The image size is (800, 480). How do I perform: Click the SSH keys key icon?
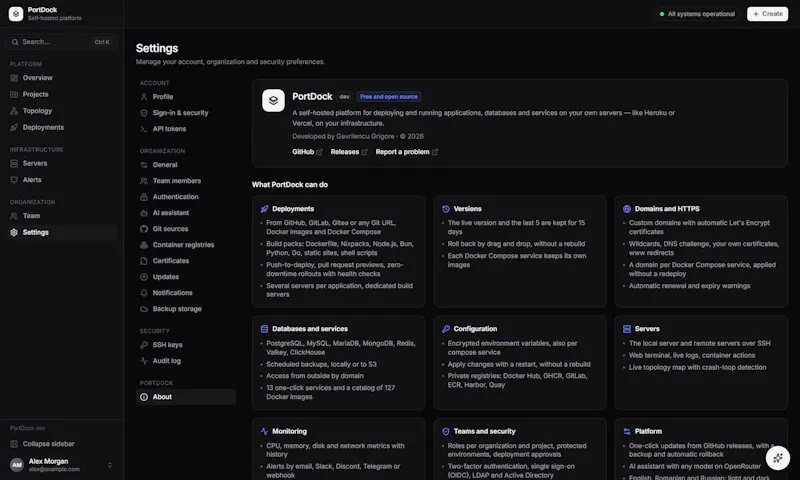tap(144, 345)
